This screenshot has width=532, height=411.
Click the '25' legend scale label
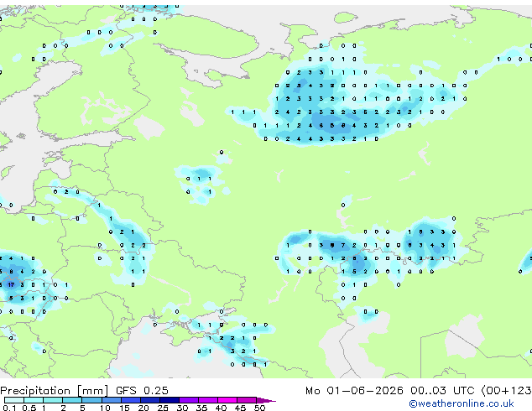[163, 408]
